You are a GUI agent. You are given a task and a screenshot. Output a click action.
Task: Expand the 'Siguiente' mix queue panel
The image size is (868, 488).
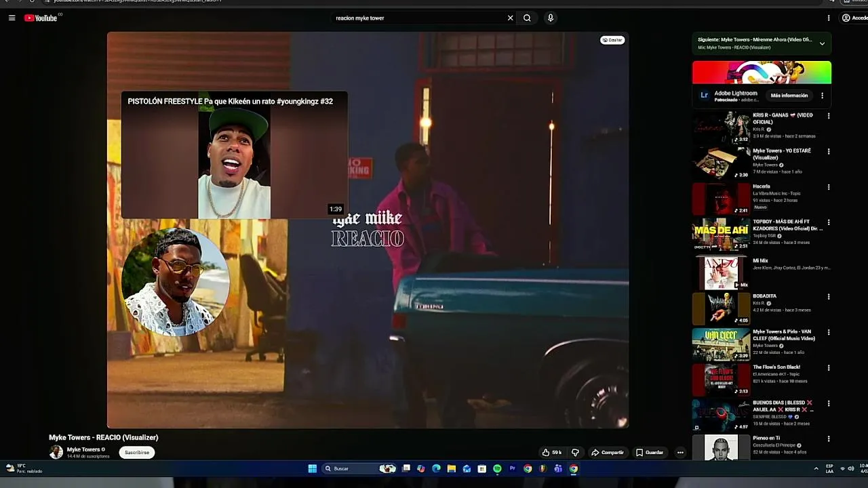tap(822, 43)
